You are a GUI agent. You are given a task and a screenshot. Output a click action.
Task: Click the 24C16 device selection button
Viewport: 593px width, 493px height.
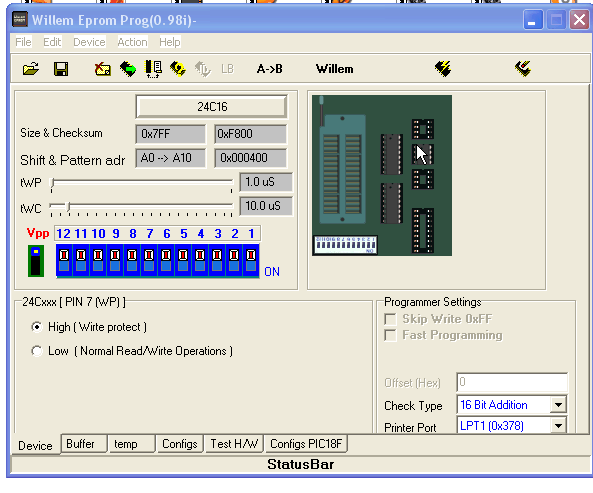pos(211,107)
